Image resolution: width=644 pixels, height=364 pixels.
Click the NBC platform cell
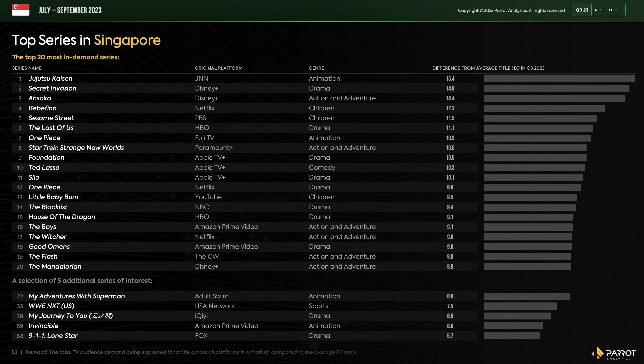tap(202, 207)
